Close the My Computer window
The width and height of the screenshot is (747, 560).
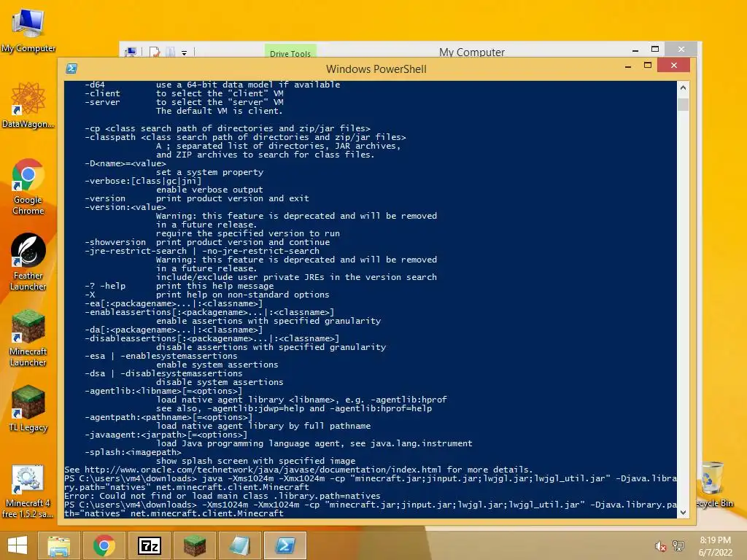681,49
